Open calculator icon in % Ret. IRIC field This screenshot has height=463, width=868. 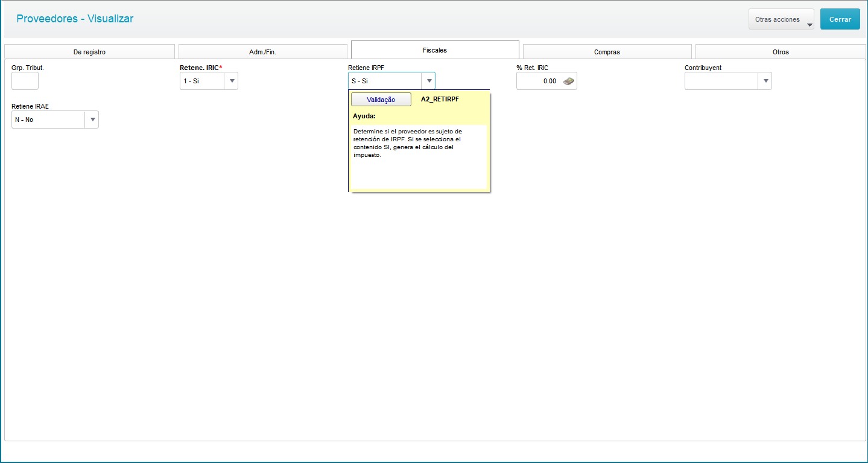click(568, 81)
